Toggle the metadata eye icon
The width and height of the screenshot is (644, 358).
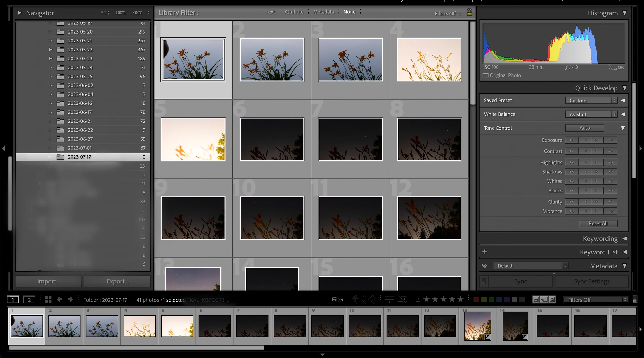pyautogui.click(x=484, y=266)
